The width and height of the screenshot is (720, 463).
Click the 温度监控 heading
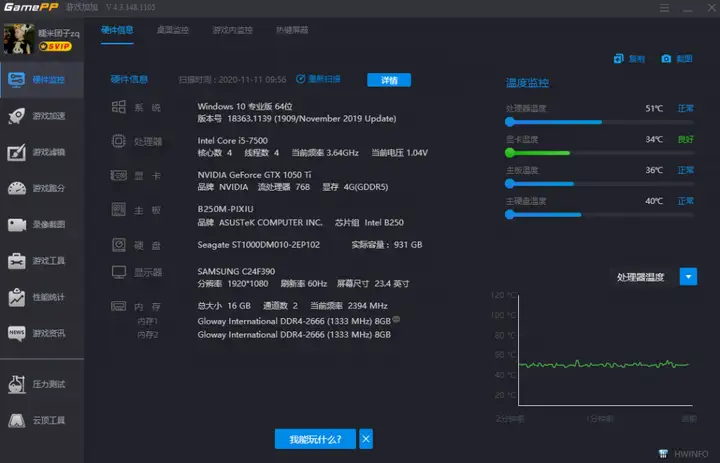pos(527,83)
